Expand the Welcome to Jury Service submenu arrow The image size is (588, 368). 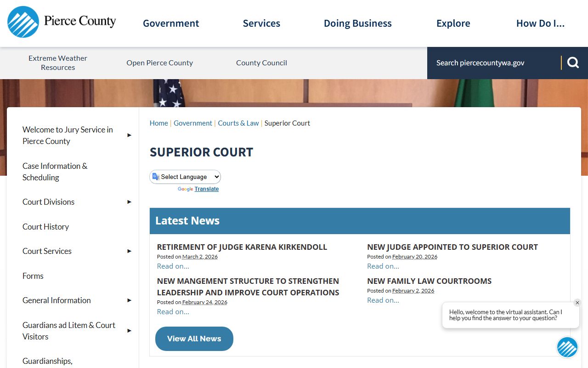point(129,135)
